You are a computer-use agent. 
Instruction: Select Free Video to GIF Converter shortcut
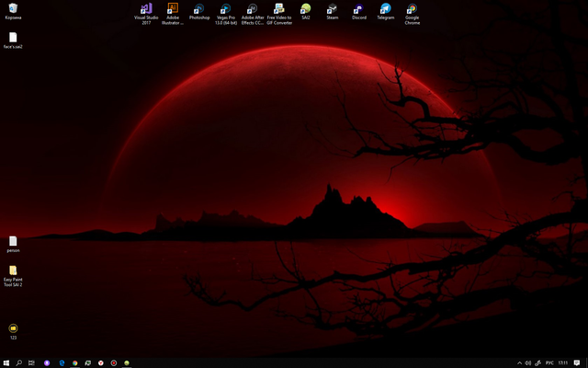[x=279, y=14]
